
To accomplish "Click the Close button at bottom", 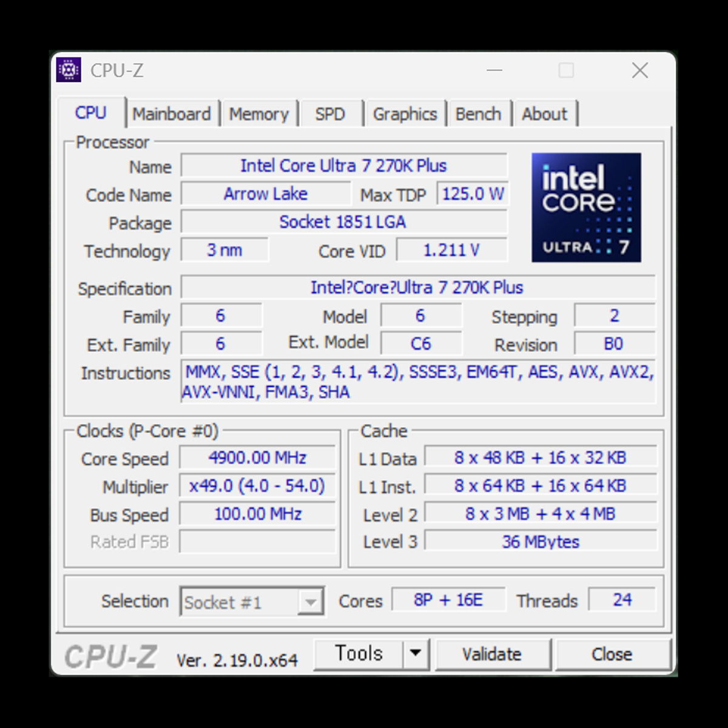I will point(612,654).
